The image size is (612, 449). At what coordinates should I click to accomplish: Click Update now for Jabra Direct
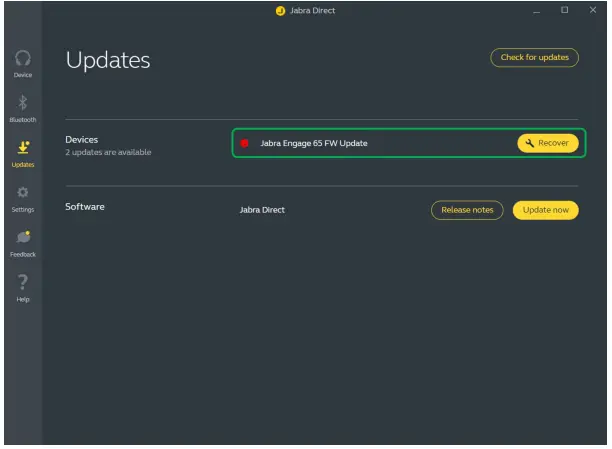[x=545, y=210]
